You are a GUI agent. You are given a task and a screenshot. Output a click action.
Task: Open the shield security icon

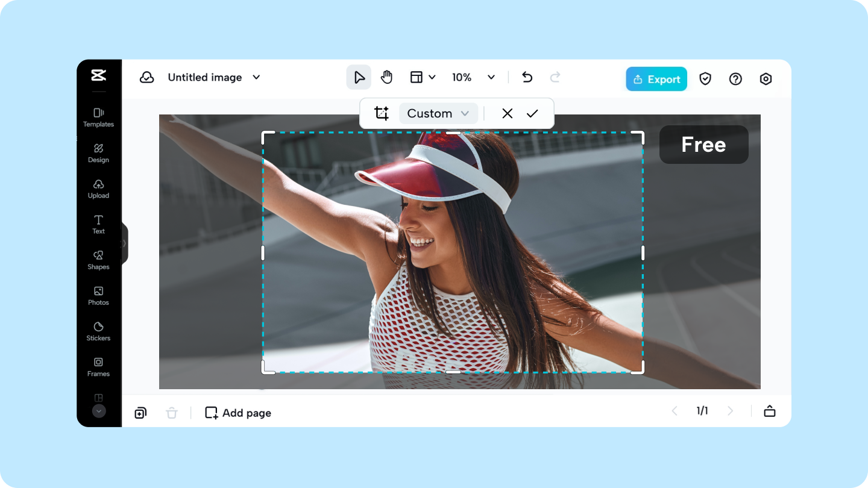(705, 79)
